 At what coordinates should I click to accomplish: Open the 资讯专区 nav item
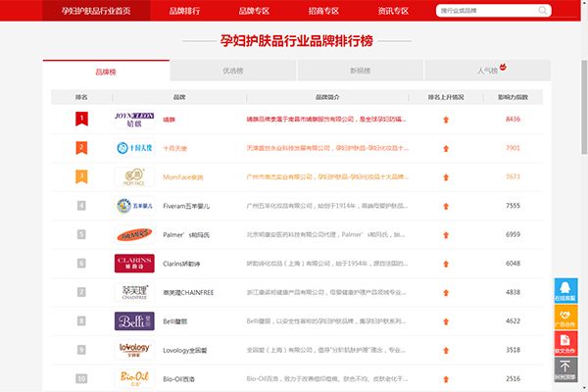(393, 11)
